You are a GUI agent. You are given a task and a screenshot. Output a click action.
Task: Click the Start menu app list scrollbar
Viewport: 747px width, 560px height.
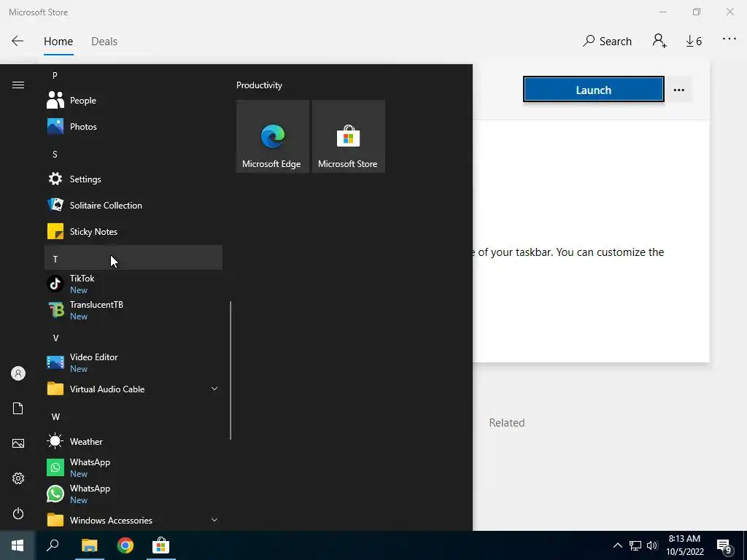click(x=231, y=370)
